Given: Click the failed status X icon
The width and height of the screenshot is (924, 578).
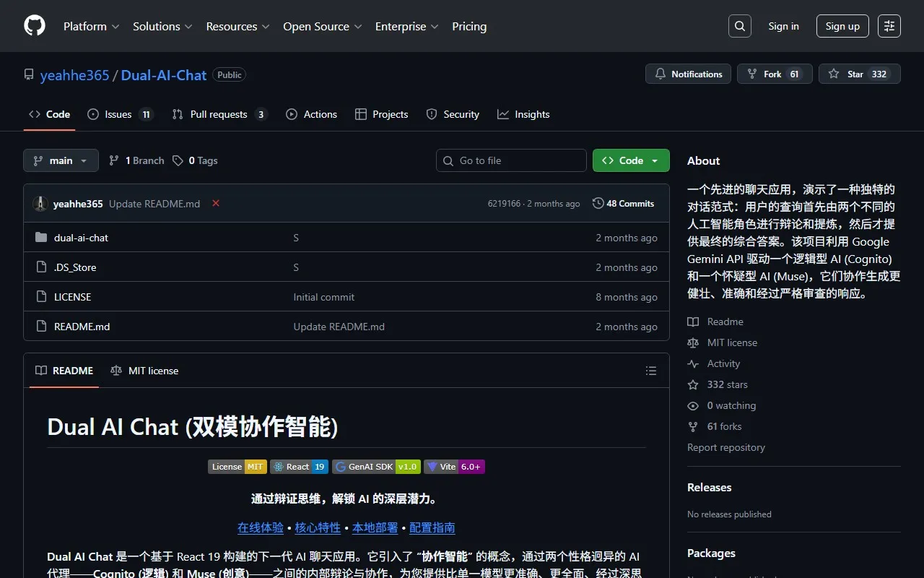Looking at the screenshot, I should click(x=215, y=204).
